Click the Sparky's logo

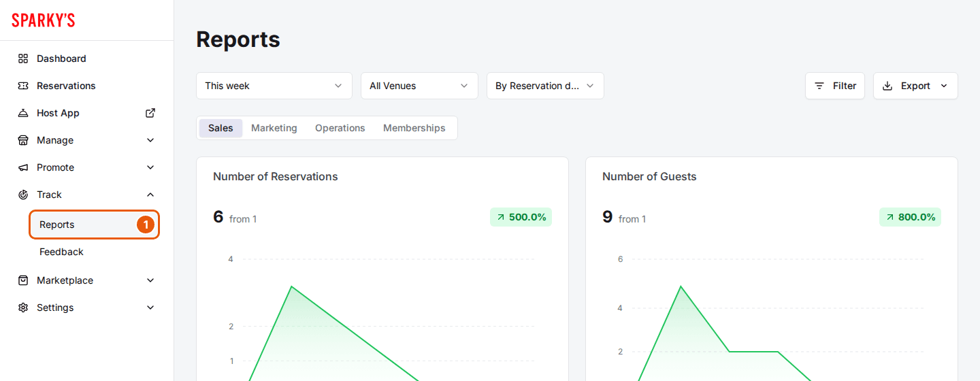tap(44, 20)
